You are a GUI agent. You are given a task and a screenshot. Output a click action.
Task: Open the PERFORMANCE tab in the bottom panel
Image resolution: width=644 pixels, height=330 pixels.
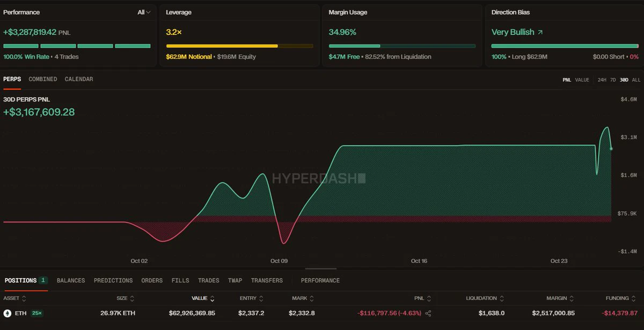(x=320, y=281)
